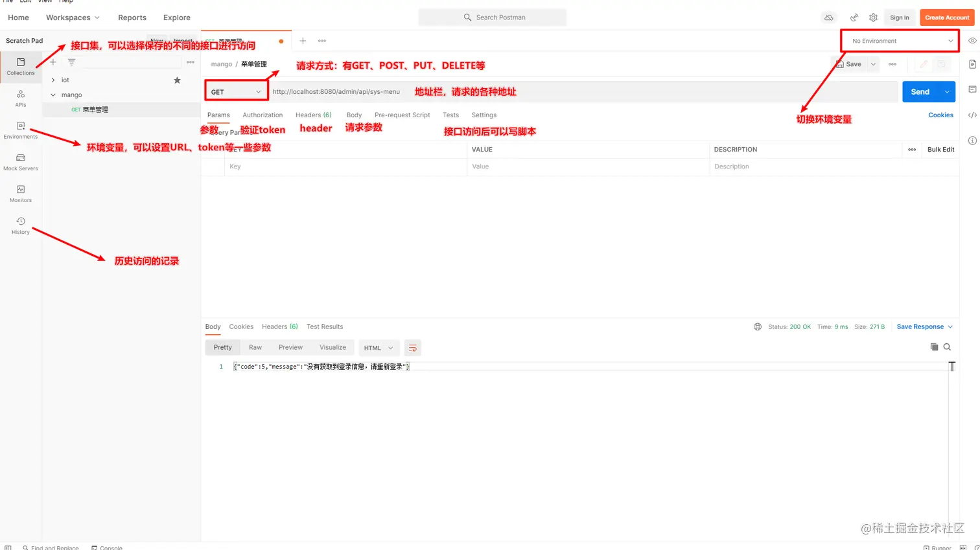The height and width of the screenshot is (550, 980).
Task: Open the code snippet icon in right sidebar
Action: pyautogui.click(x=972, y=115)
